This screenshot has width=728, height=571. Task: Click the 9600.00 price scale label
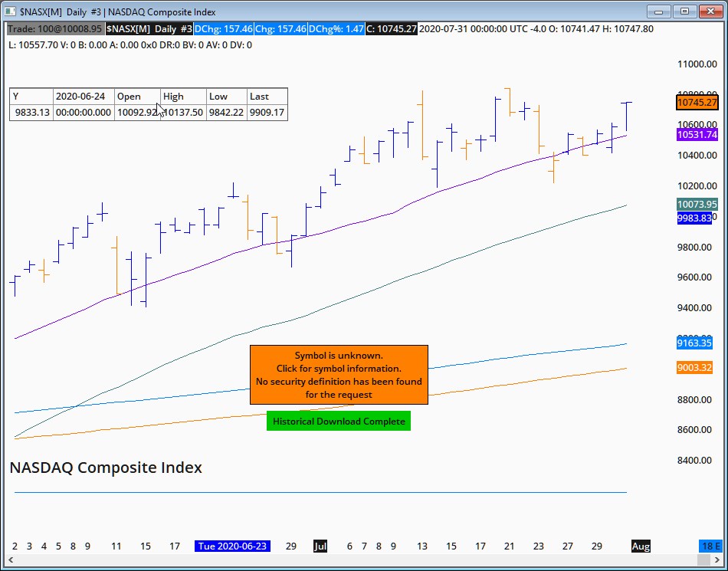(x=694, y=277)
